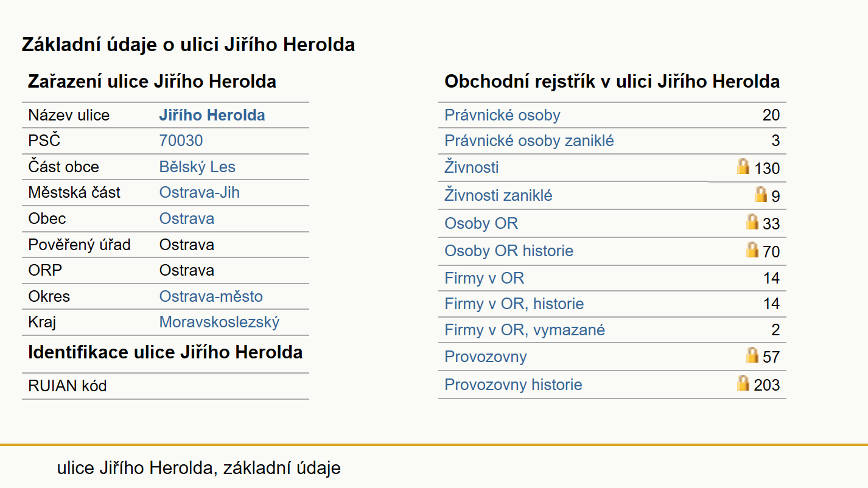Click the lock icon next to Provozovny historie 203
Viewport: 868px width, 488px height.
[x=743, y=383]
